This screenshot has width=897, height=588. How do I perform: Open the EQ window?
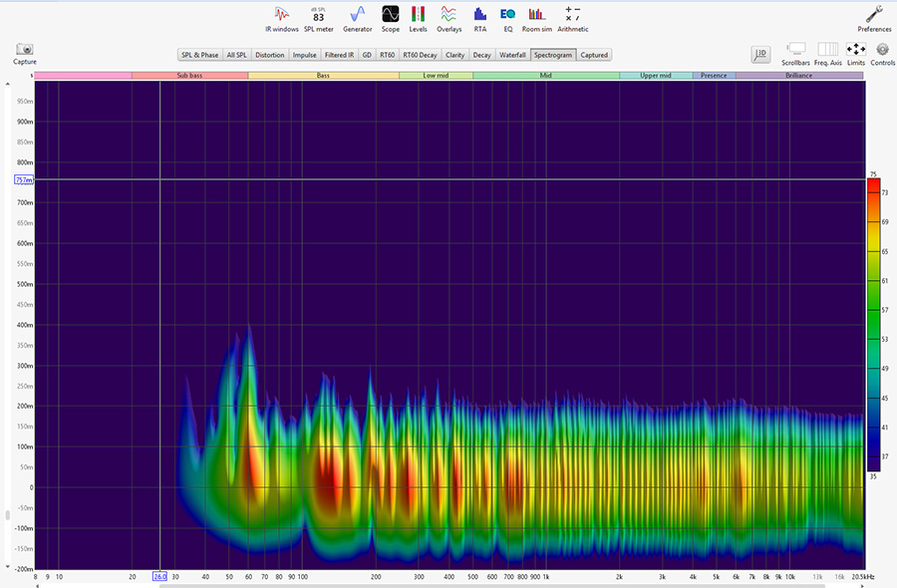(507, 15)
